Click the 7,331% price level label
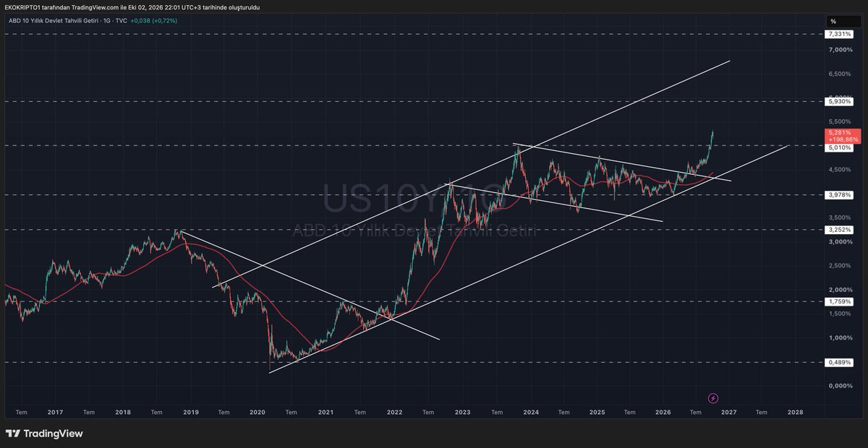Screen dimensions: 868x448 point(839,34)
